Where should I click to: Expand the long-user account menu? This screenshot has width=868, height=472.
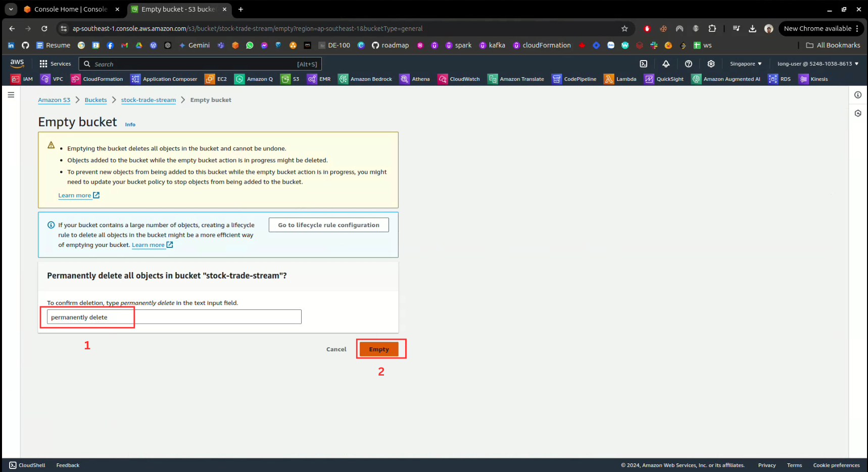817,64
